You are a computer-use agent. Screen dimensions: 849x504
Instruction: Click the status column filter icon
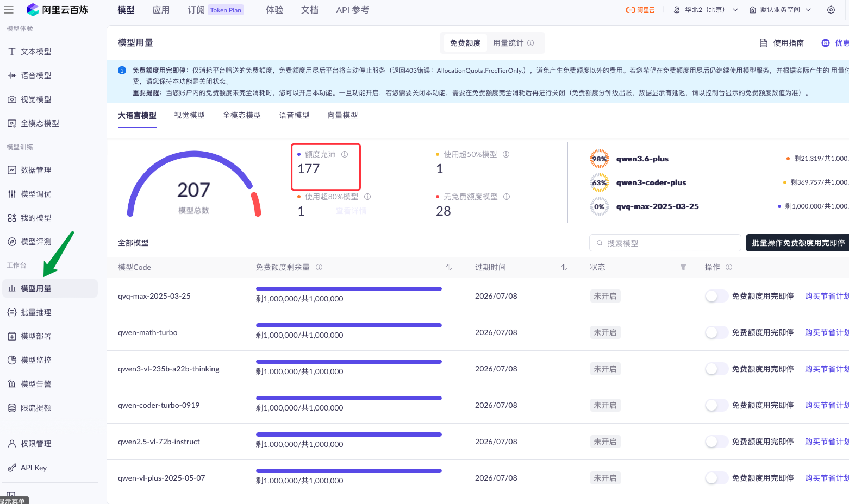tap(683, 267)
